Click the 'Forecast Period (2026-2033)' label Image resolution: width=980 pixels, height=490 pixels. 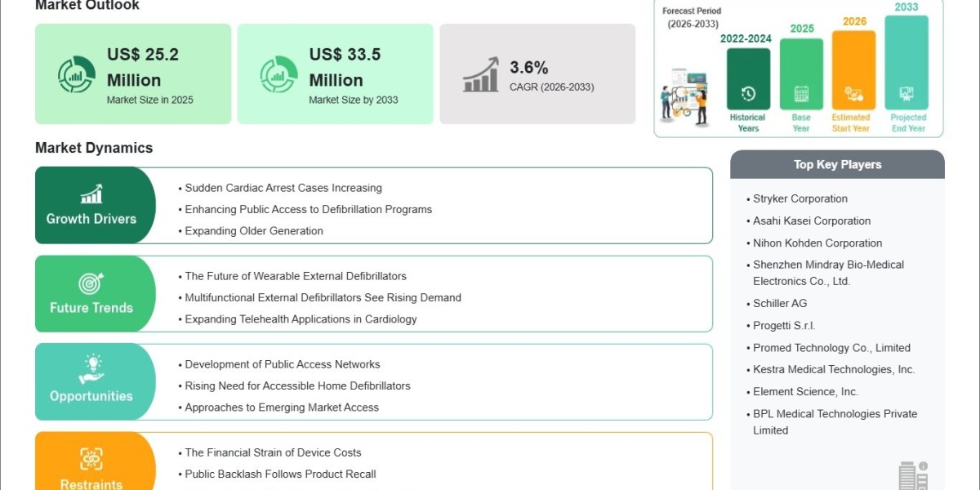[x=692, y=17]
